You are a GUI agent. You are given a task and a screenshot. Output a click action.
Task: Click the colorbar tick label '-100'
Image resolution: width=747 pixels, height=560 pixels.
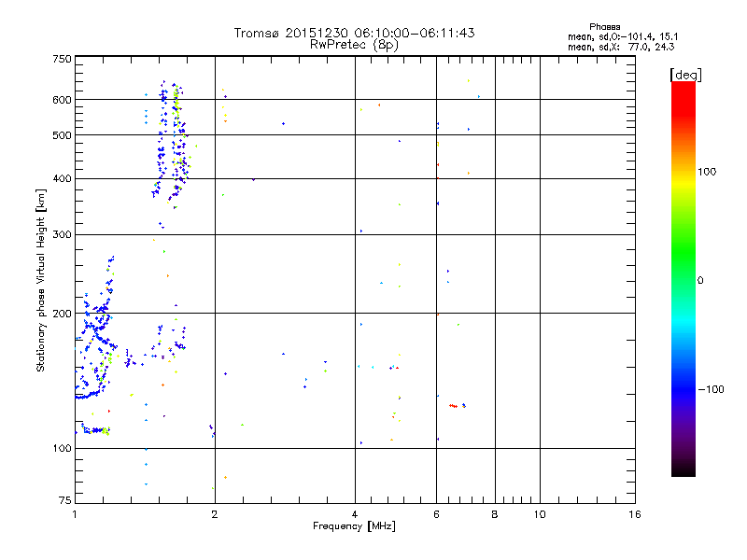coord(711,389)
